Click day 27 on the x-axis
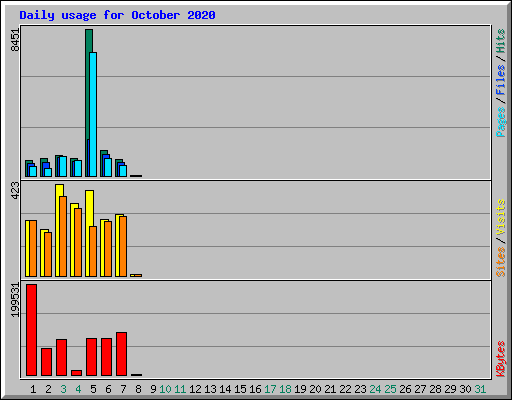The width and height of the screenshot is (512, 400). point(420,389)
